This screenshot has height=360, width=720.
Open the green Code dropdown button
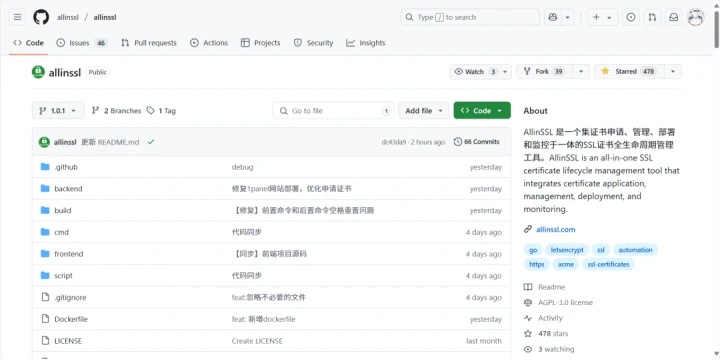482,111
